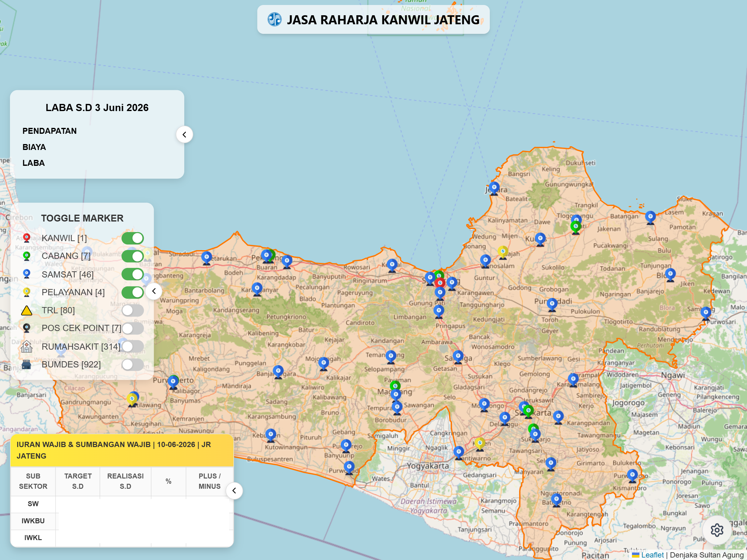747x560 pixels.
Task: Collapse the Toggle Marker panel arrow
Action: 154,291
